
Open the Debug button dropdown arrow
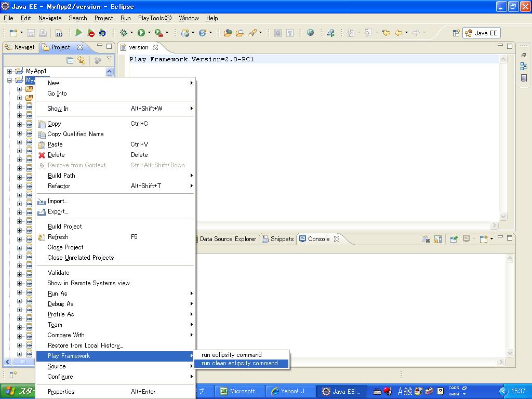coord(131,33)
